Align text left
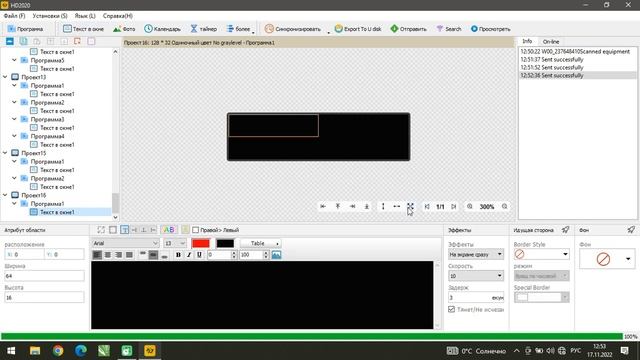 coord(97,255)
